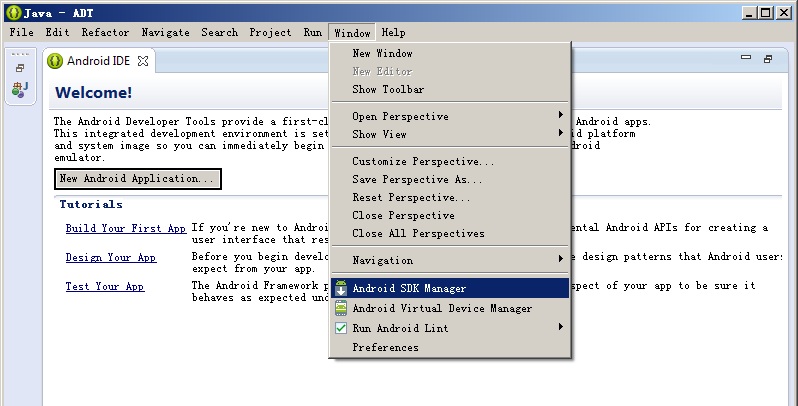Open the Refactor menu
The height and width of the screenshot is (406, 798).
tap(105, 33)
